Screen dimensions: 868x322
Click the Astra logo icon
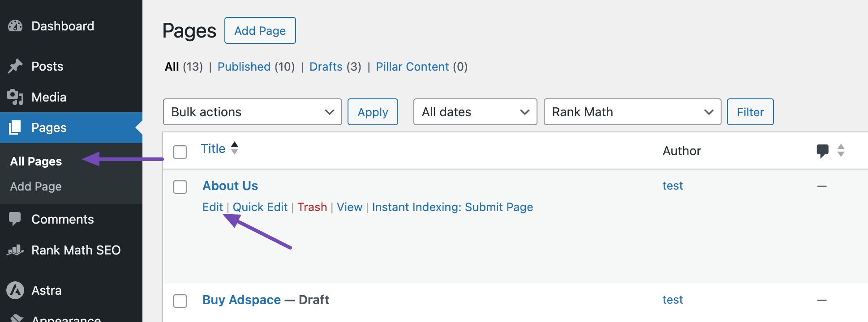coord(15,290)
